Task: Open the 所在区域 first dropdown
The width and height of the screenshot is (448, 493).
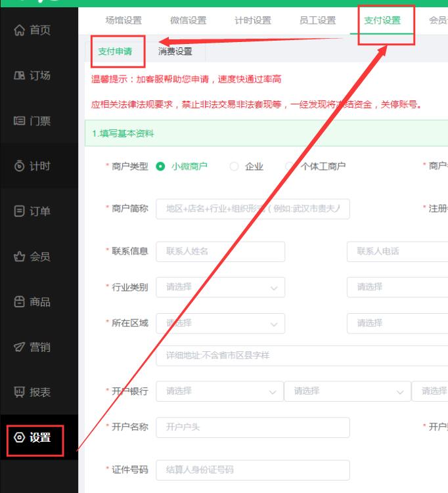Action: (220, 324)
